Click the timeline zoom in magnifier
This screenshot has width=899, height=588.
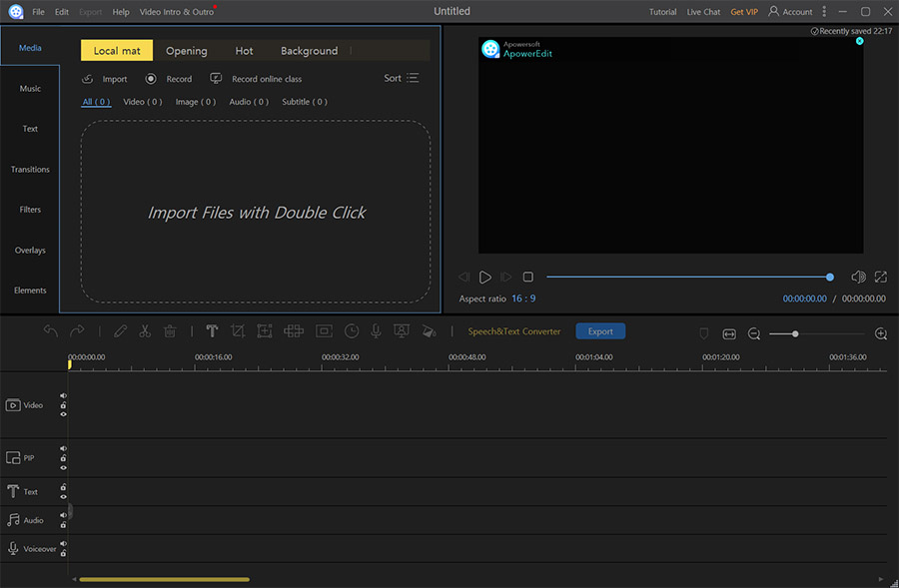881,333
